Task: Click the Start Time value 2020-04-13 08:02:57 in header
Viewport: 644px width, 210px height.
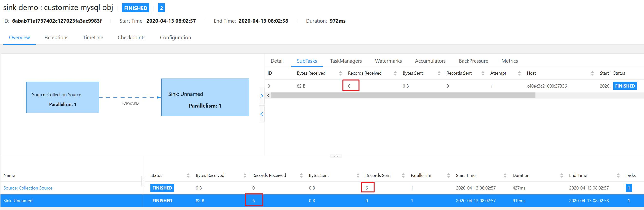Action: point(171,21)
